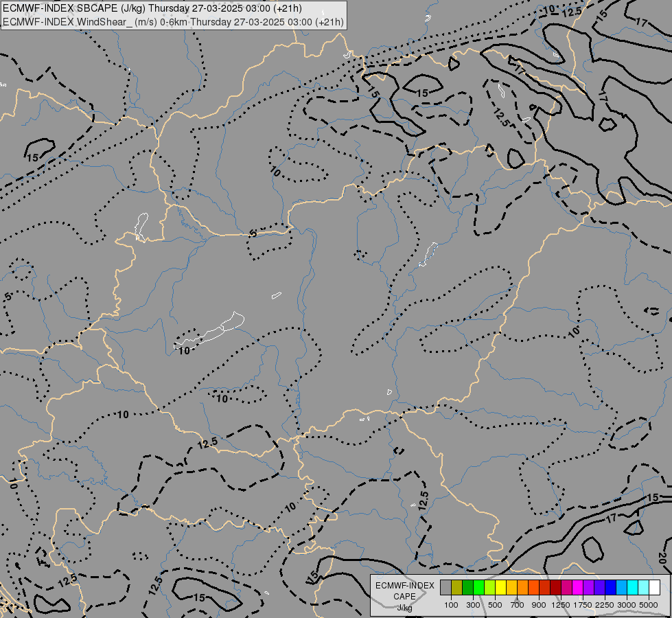Select the olive legend swatch
This screenshot has width=672, height=618.
tap(457, 587)
